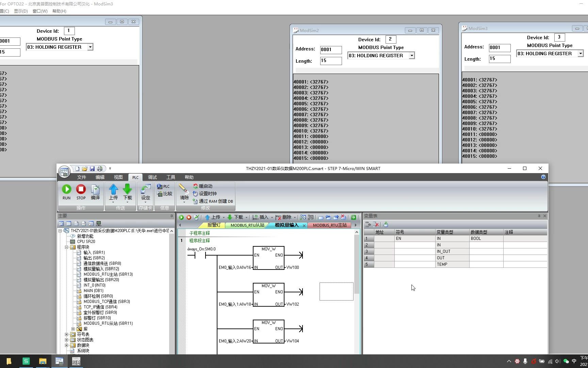588x368 pixels.
Task: Click Length field in ModSim3 window
Action: 500,59
